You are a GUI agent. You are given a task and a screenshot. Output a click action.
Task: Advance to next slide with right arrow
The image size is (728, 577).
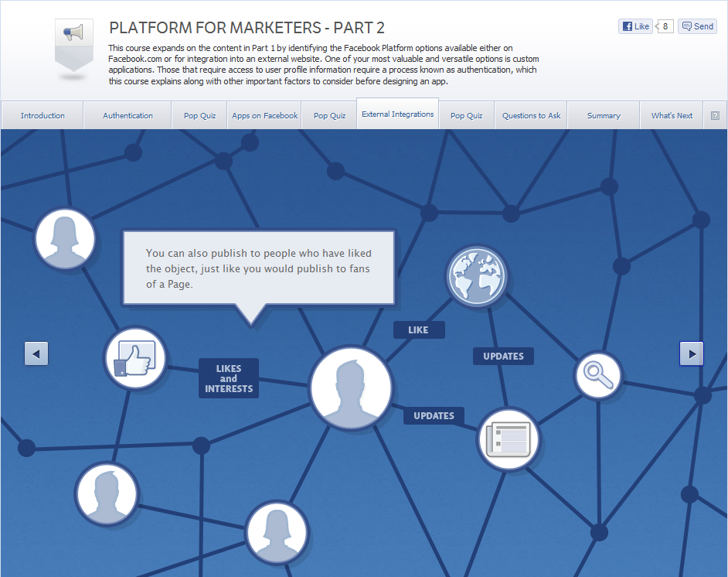[x=692, y=354]
